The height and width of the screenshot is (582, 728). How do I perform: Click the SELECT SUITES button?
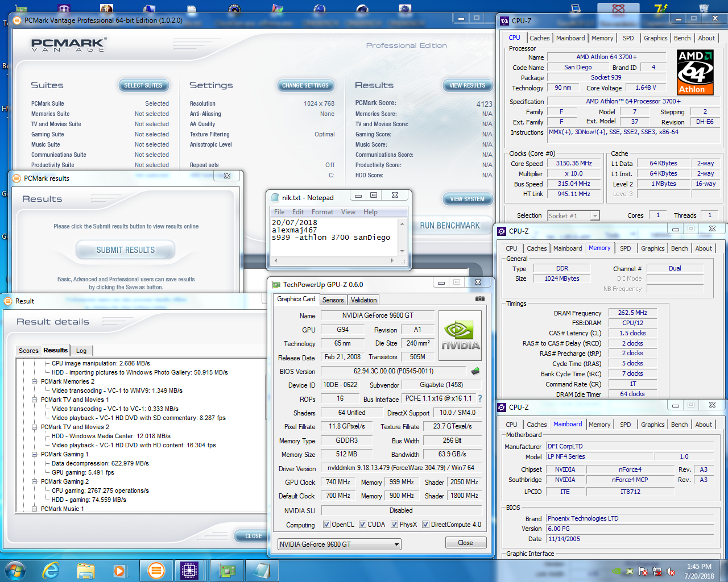click(143, 85)
